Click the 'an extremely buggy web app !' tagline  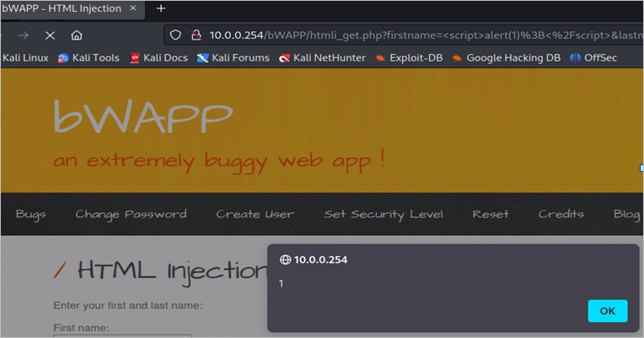click(x=219, y=161)
